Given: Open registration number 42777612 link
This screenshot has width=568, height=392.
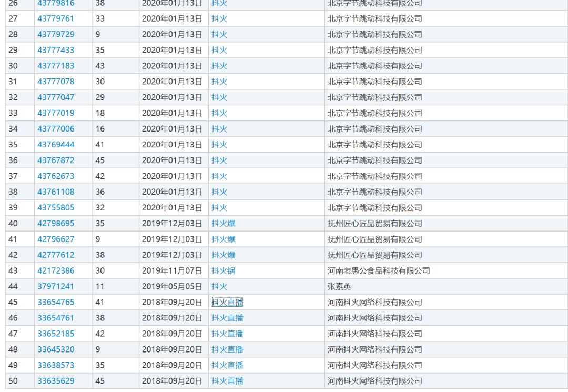Looking at the screenshot, I should coord(56,255).
